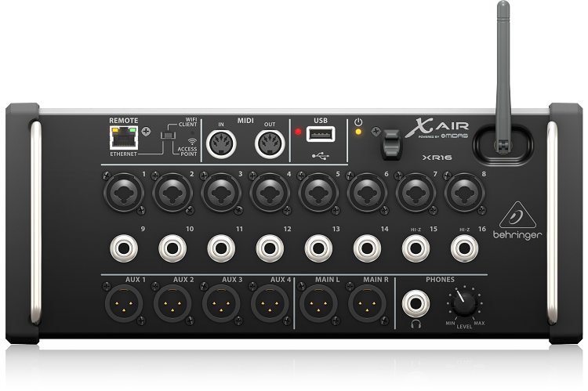The width and height of the screenshot is (588, 391).
Task: Click the MIDI IN connector
Action: click(221, 143)
